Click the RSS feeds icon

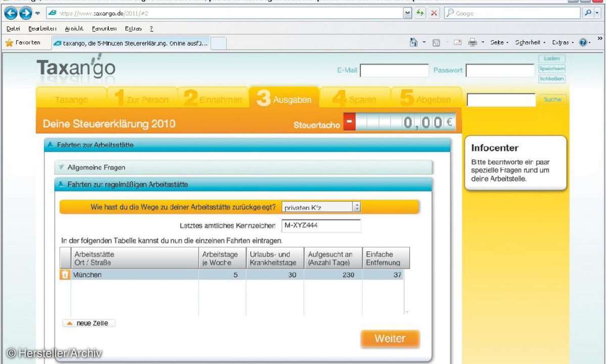coord(436,42)
